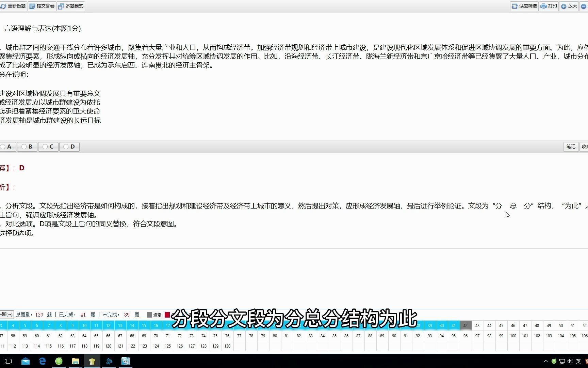Zoom in using 放大 button

click(x=569, y=6)
